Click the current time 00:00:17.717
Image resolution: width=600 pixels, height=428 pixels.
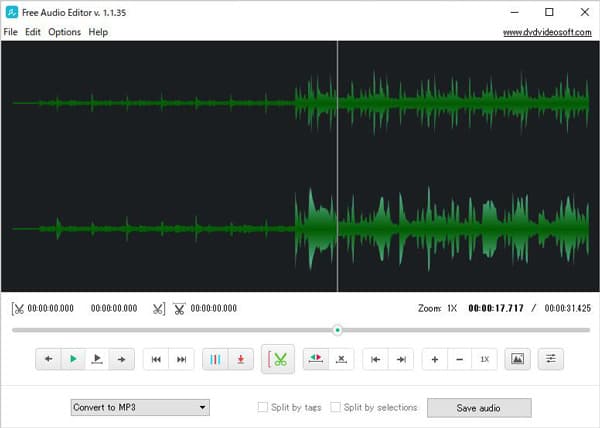pyautogui.click(x=496, y=308)
